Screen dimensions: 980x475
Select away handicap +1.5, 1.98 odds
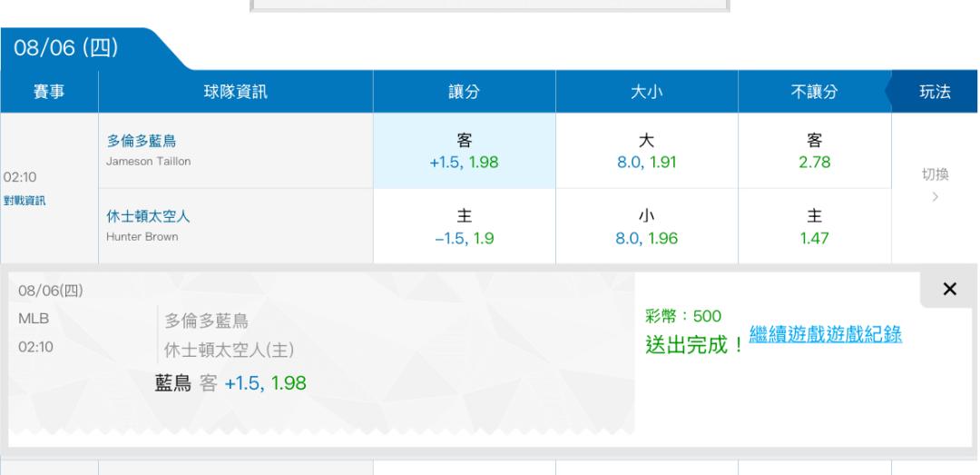pos(464,151)
